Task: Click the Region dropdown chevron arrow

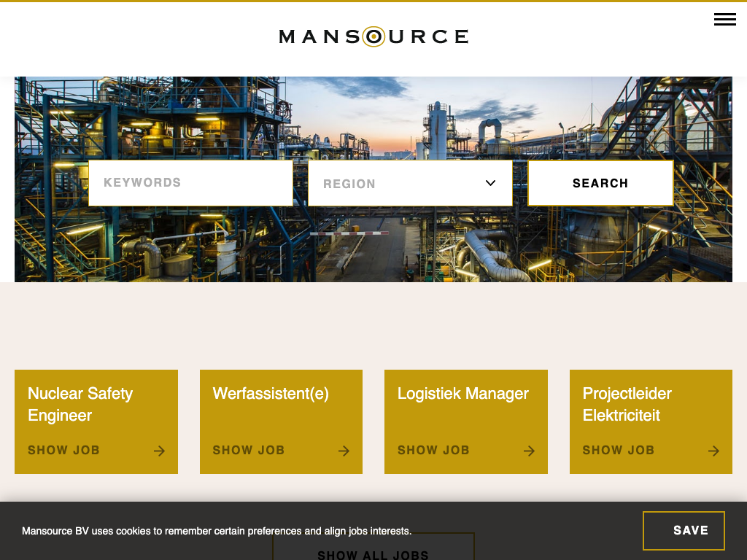Action: [490, 183]
